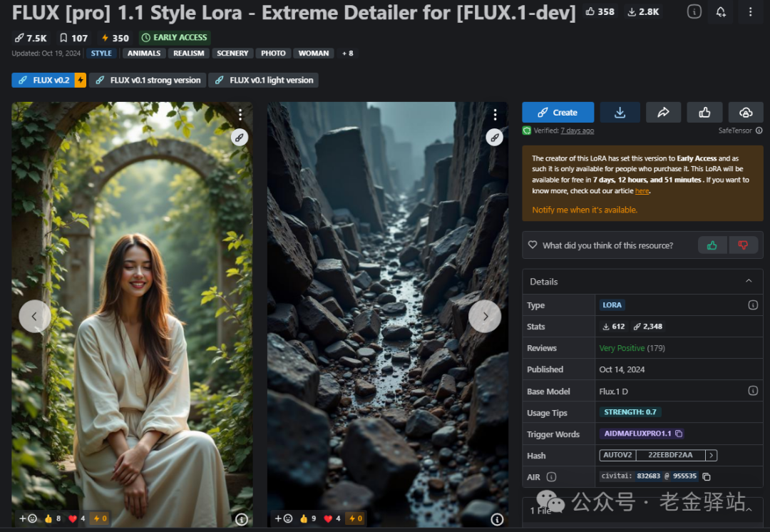Copy trigger word AIDMAFLUXPRO1.1
The width and height of the screenshot is (770, 532).
[x=679, y=434]
